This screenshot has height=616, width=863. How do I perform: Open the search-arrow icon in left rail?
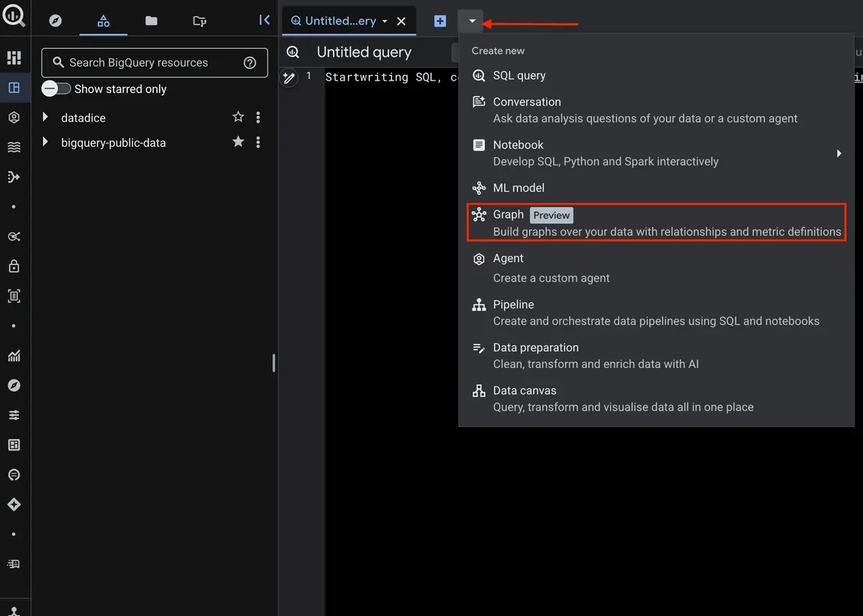[x=14, y=236]
